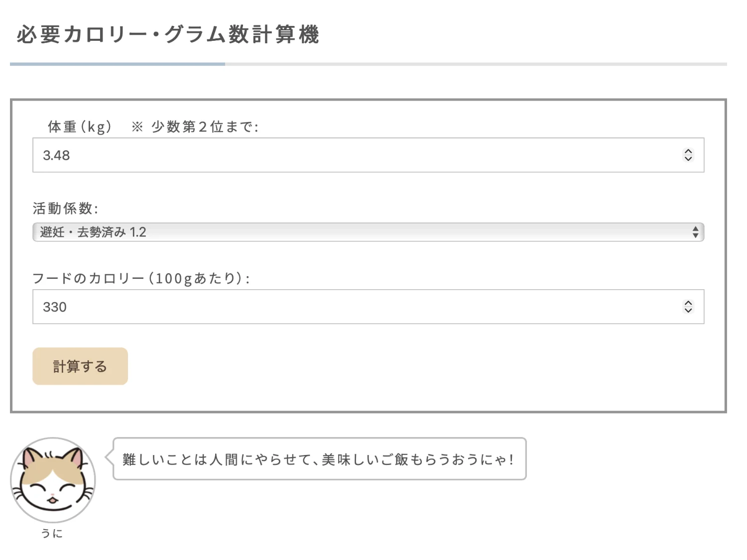
Task: Click the gray segment of heading underline
Action: (x=476, y=64)
